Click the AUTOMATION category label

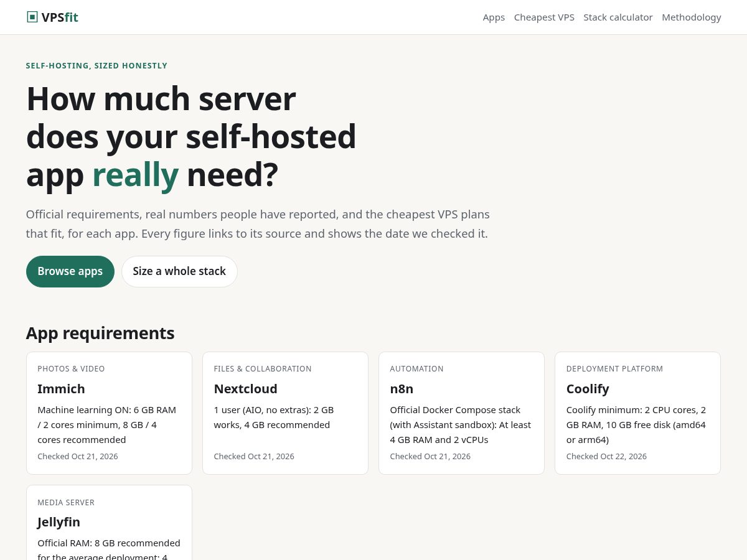(x=416, y=369)
